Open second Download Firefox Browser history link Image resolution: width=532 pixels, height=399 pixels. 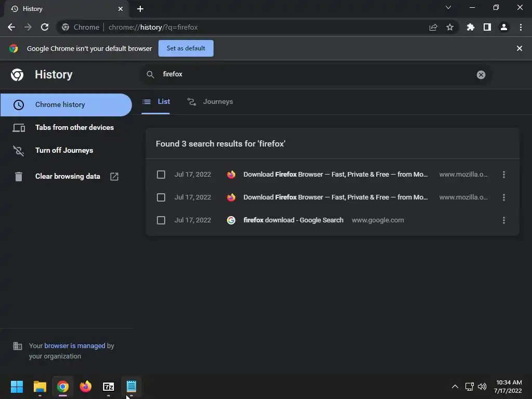coord(336,197)
